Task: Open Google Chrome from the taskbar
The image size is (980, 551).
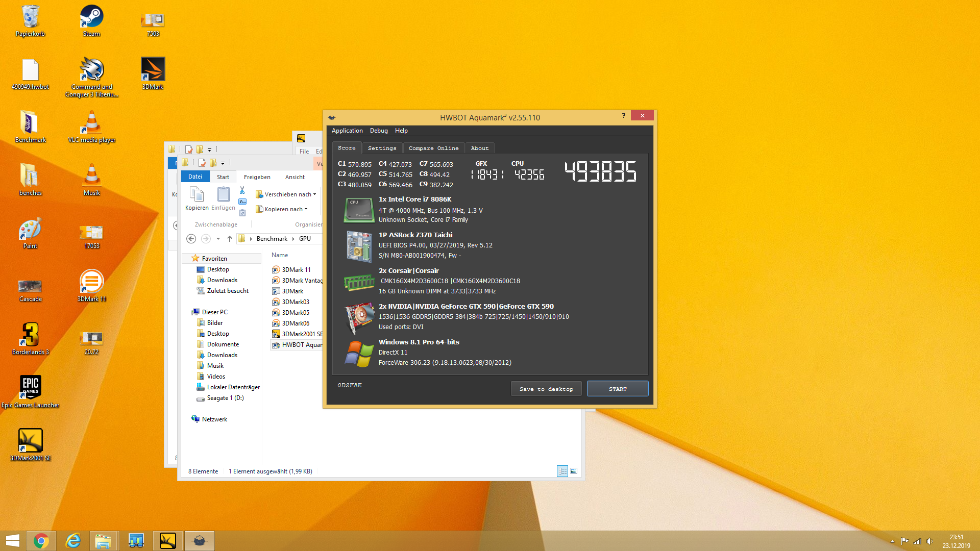Action: pyautogui.click(x=41, y=541)
